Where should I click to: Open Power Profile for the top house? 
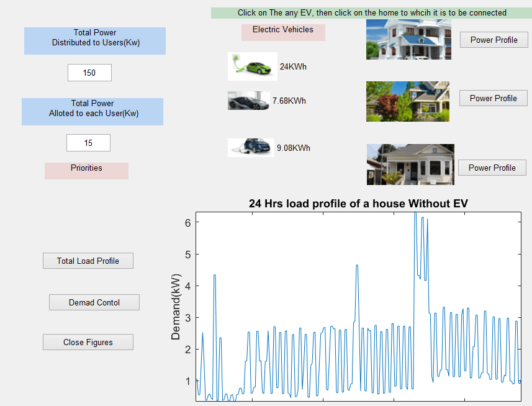pos(494,39)
